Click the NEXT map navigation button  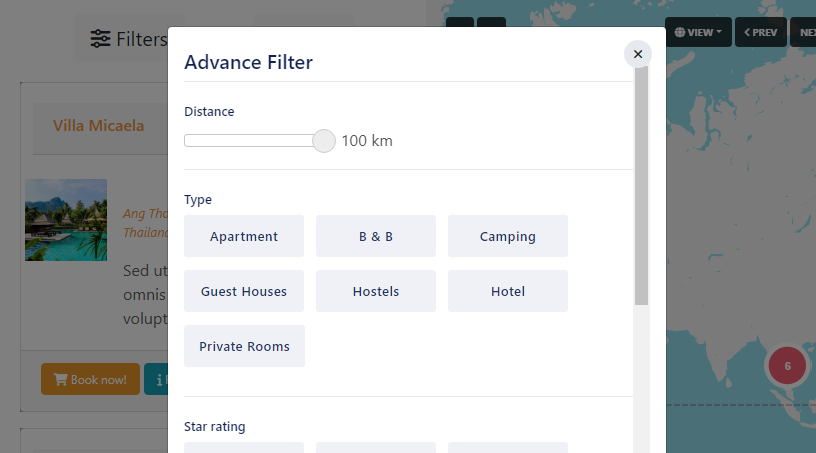coord(804,32)
